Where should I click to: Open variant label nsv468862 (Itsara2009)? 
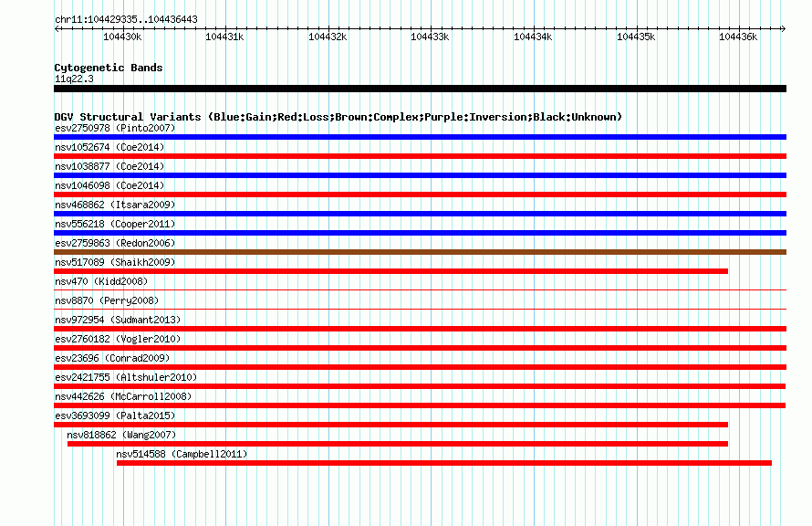click(x=115, y=205)
